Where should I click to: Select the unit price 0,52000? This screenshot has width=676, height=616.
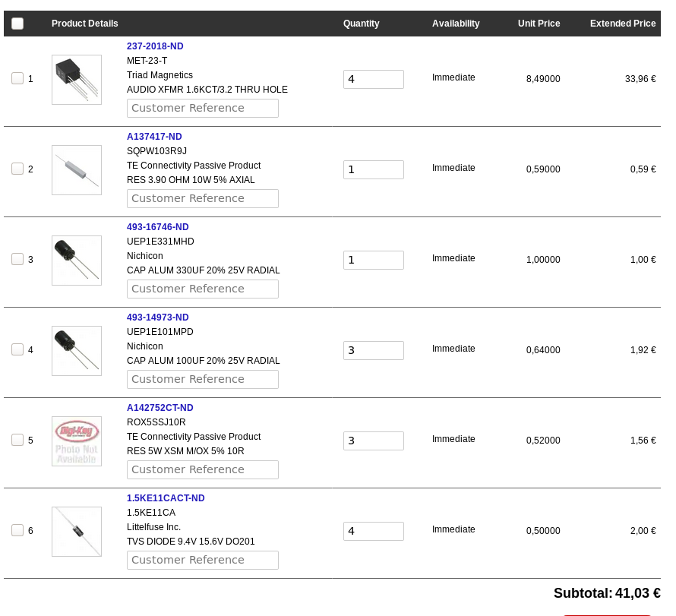(x=543, y=441)
